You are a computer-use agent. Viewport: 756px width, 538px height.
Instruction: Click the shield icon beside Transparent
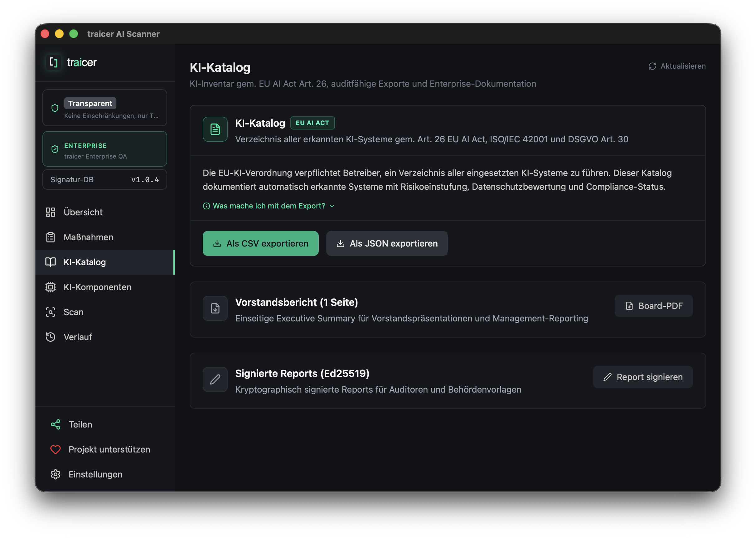[x=55, y=108]
